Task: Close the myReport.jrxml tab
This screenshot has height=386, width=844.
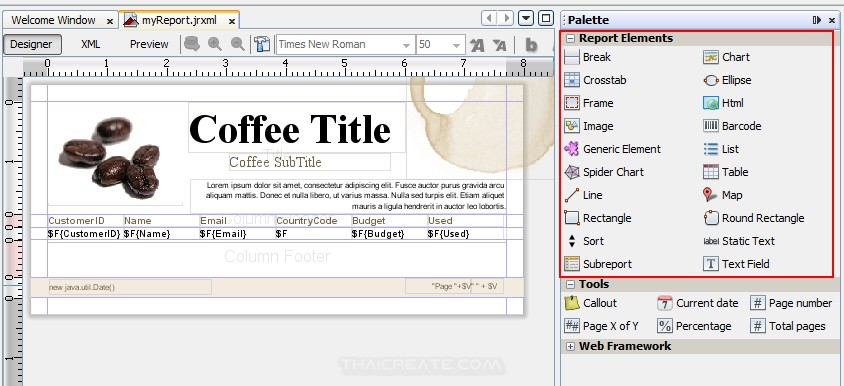Action: click(231, 22)
